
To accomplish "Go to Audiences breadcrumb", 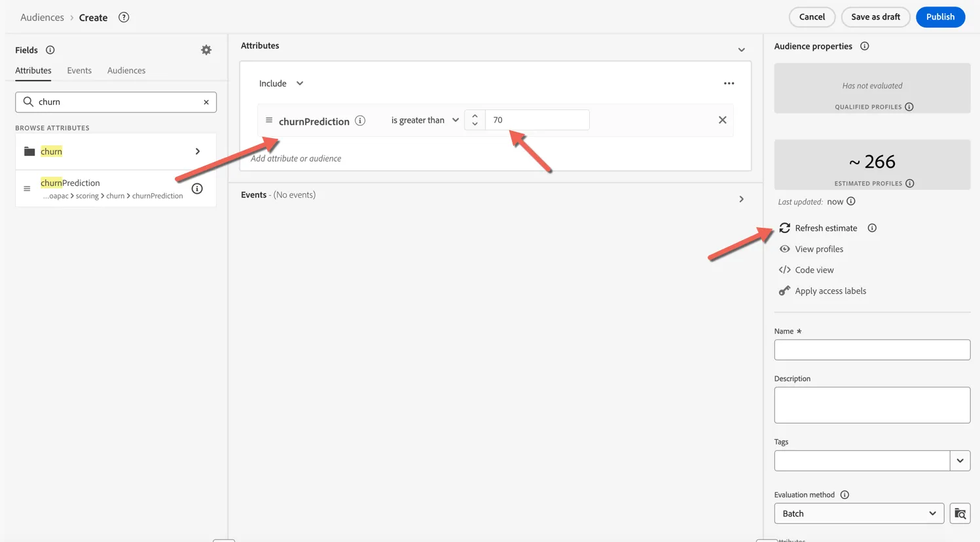I will point(42,18).
